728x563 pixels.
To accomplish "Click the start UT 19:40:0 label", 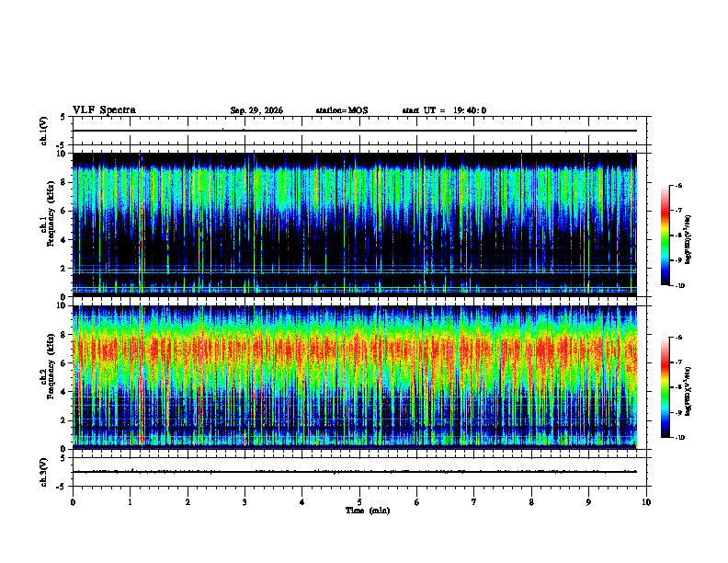I will (444, 110).
